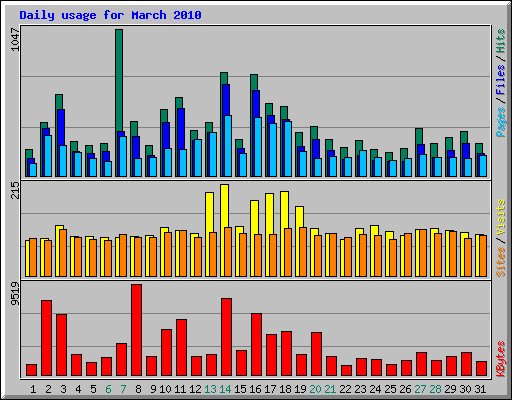Click the Visits legend label
The width and height of the screenshot is (512, 400).
(x=500, y=217)
